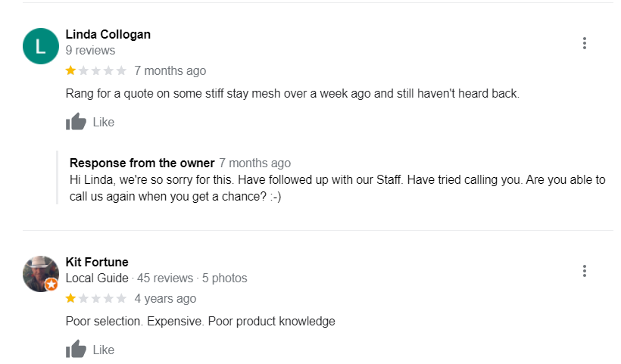Screen dimensions: 621x364
Task: Click the 'Response from the owner' heading
Action: coord(142,163)
